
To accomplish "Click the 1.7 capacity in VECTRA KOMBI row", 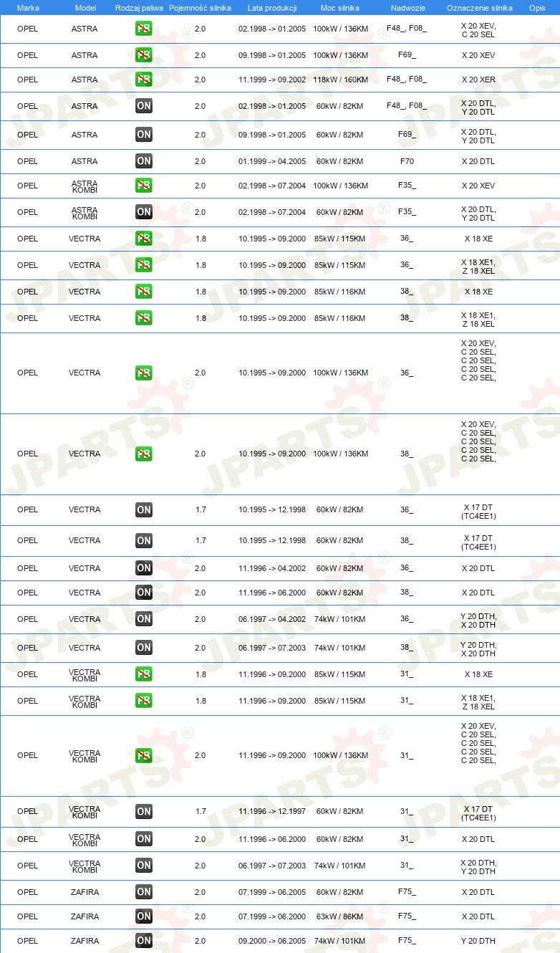I will click(201, 811).
